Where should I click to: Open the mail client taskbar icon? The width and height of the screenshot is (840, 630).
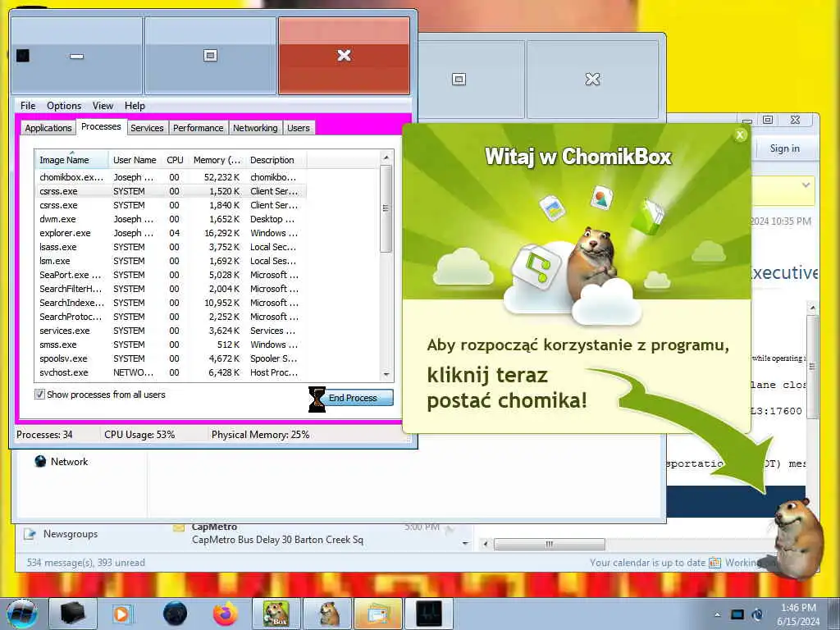(377, 614)
